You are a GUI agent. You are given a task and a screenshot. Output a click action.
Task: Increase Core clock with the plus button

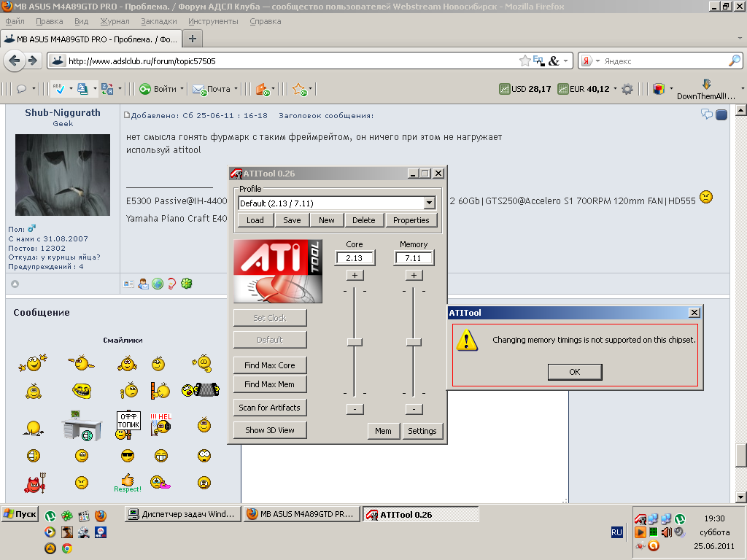click(355, 275)
